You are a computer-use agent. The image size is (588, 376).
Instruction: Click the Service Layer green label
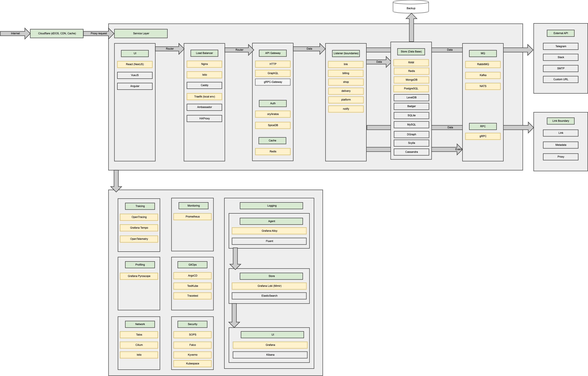coord(141,33)
